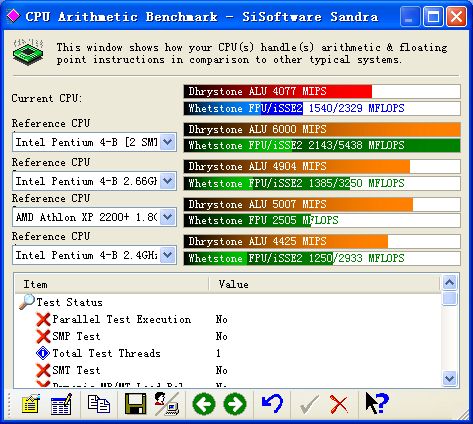
Task: Save results using the floppy disk icon
Action: click(x=135, y=404)
